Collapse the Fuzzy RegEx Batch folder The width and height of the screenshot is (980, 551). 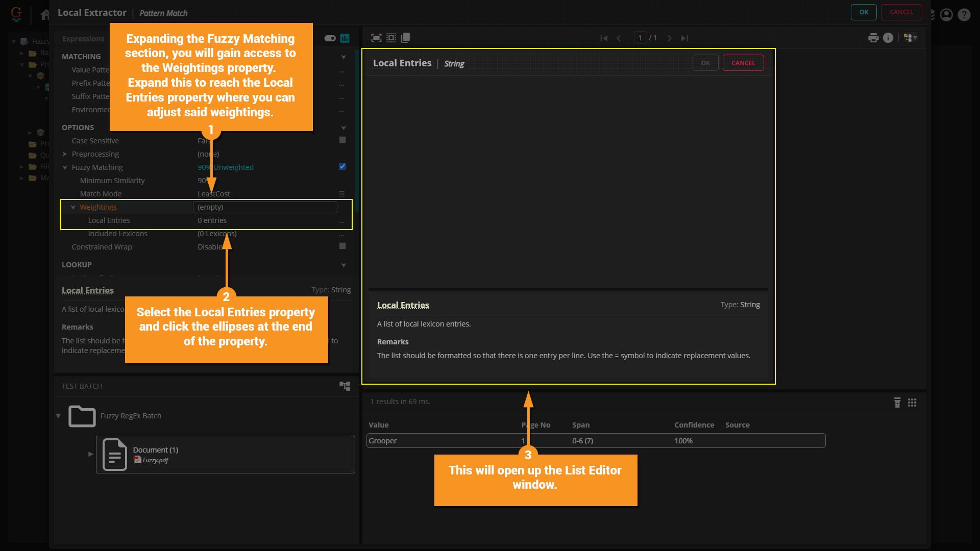pos(58,416)
